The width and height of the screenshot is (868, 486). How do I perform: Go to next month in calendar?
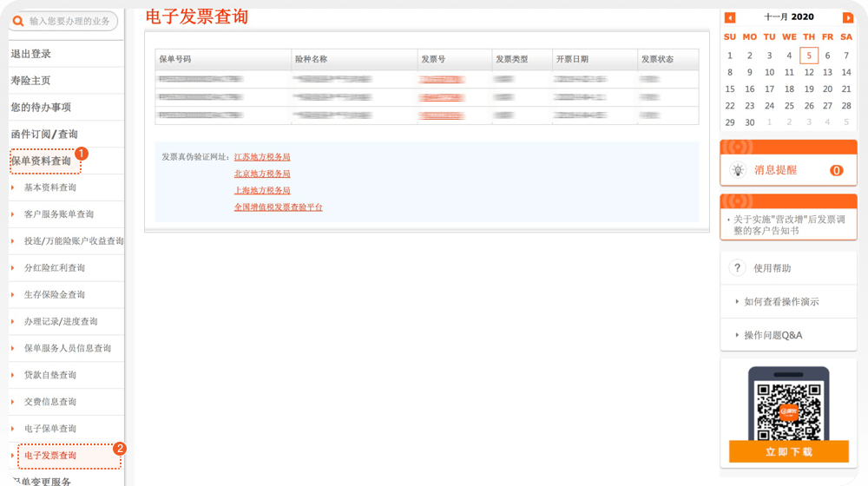tap(848, 17)
